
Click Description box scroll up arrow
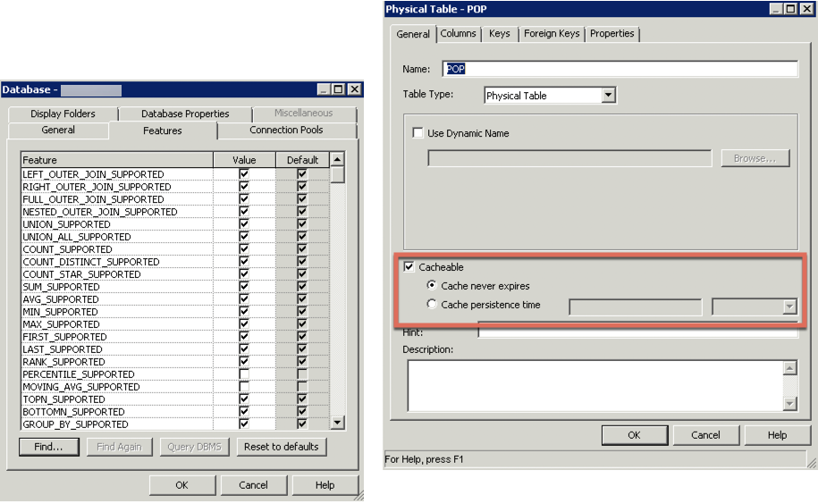[789, 368]
